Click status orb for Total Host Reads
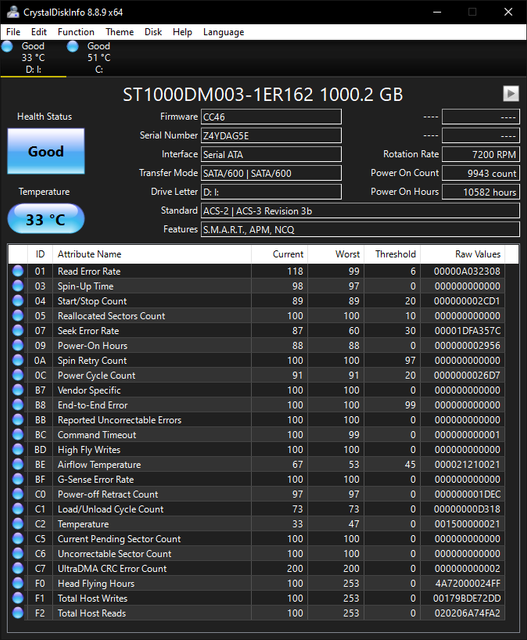This screenshot has width=527, height=640. (18, 613)
